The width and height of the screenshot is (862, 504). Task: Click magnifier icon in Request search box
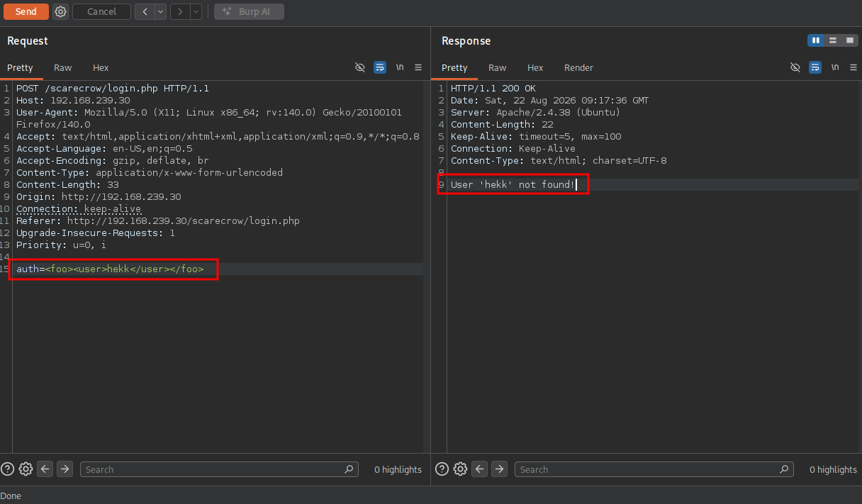coord(349,469)
